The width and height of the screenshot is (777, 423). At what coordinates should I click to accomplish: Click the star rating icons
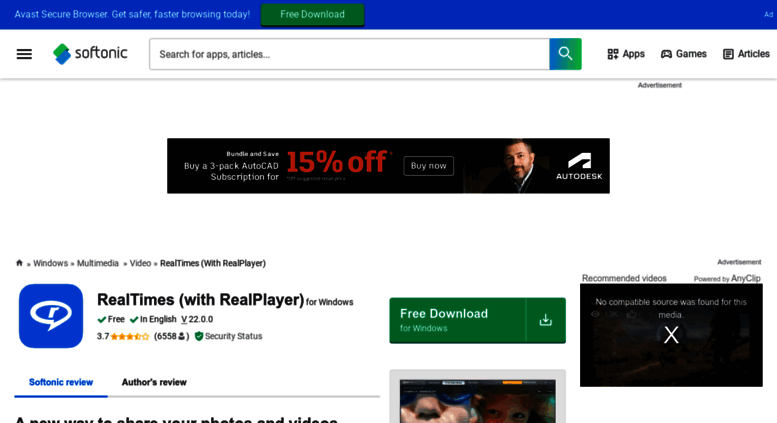pos(129,336)
